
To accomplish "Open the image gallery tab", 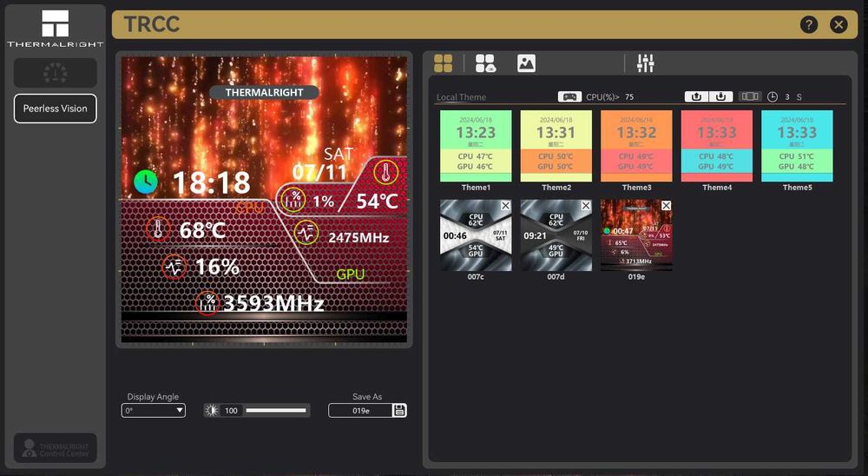I will pyautogui.click(x=527, y=63).
